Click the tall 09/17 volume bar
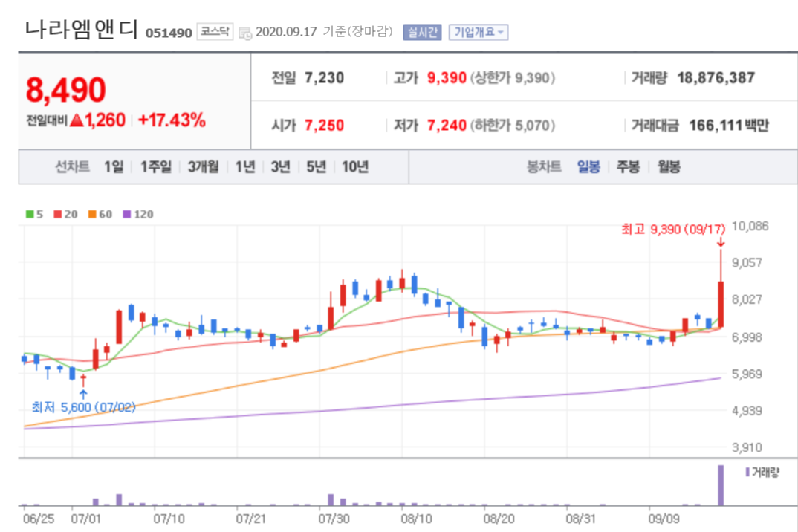 (x=720, y=485)
